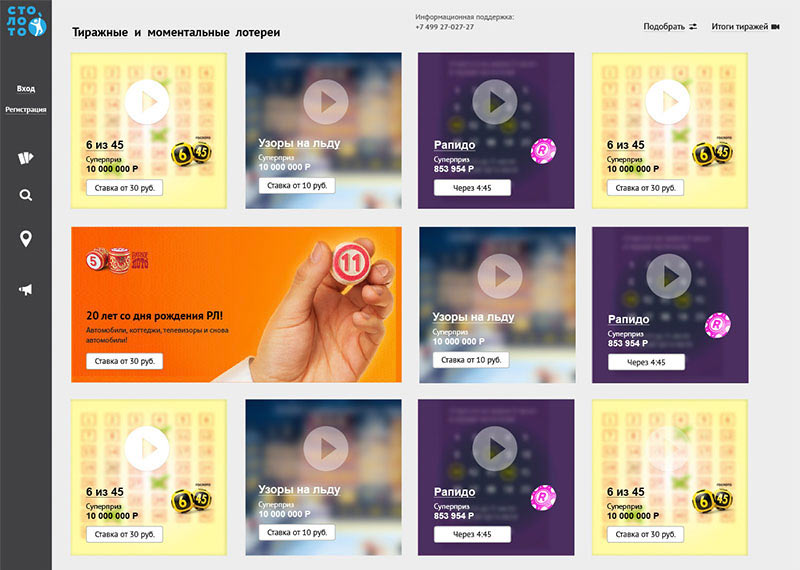Click the Вход login link
Image resolution: width=800 pixels, height=570 pixels.
pyautogui.click(x=26, y=89)
